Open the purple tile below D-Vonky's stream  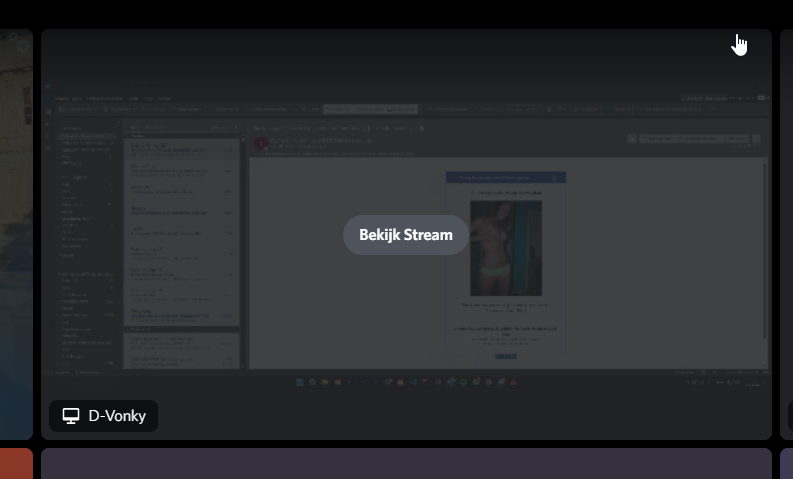click(x=405, y=464)
